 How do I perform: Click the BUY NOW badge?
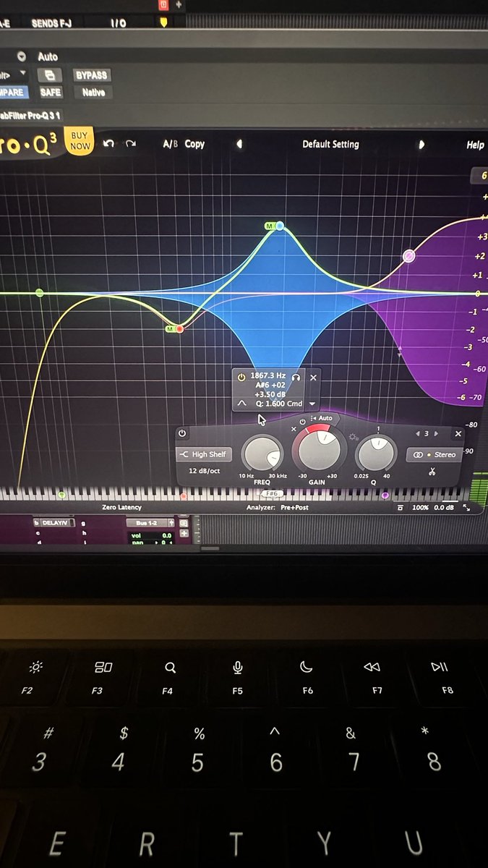[x=80, y=141]
